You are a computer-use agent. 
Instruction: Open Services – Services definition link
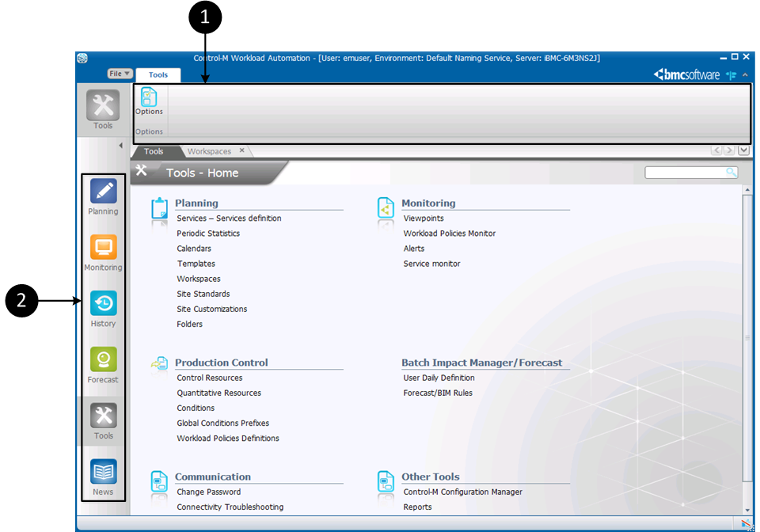point(229,218)
